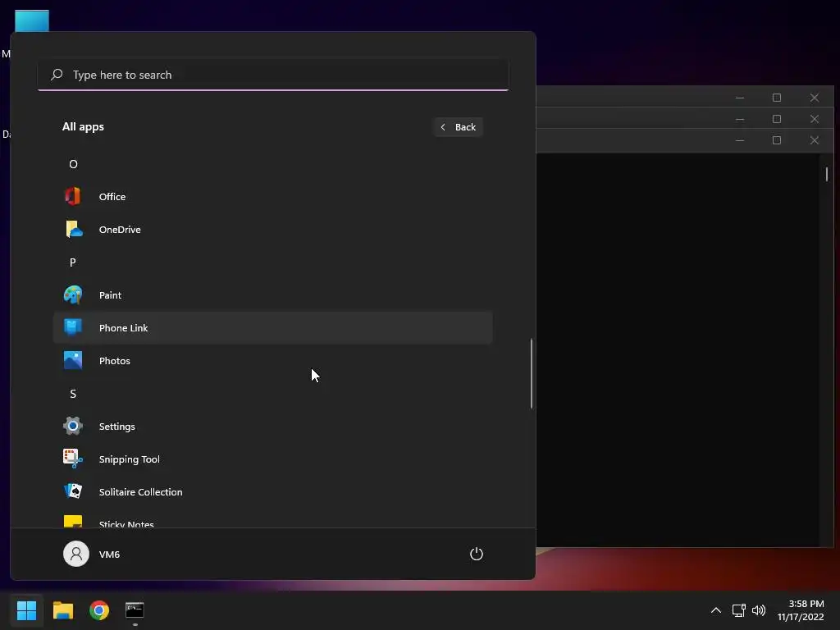Screen dimensions: 840x630
Task: Switch to the Command Prompt taskbar icon
Action: coord(135,610)
